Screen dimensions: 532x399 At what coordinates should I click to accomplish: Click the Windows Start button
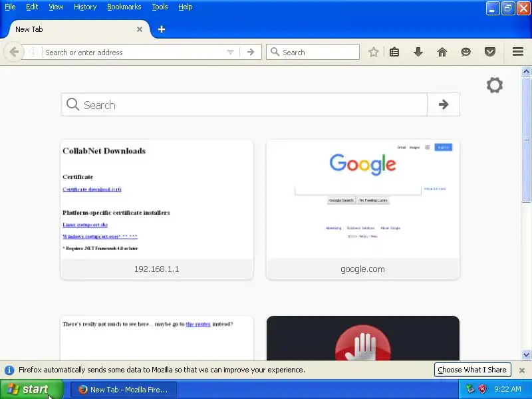pos(31,389)
